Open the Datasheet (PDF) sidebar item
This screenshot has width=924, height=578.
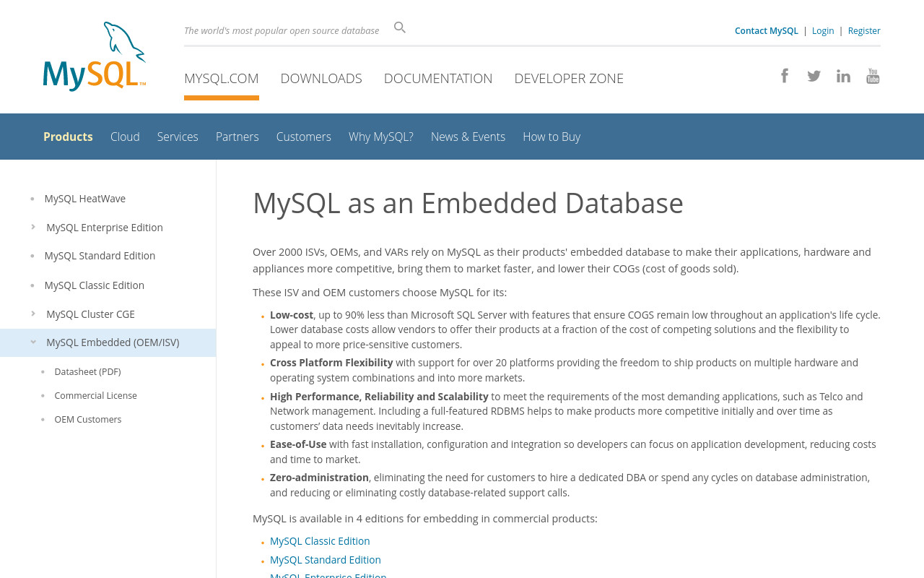point(87,371)
